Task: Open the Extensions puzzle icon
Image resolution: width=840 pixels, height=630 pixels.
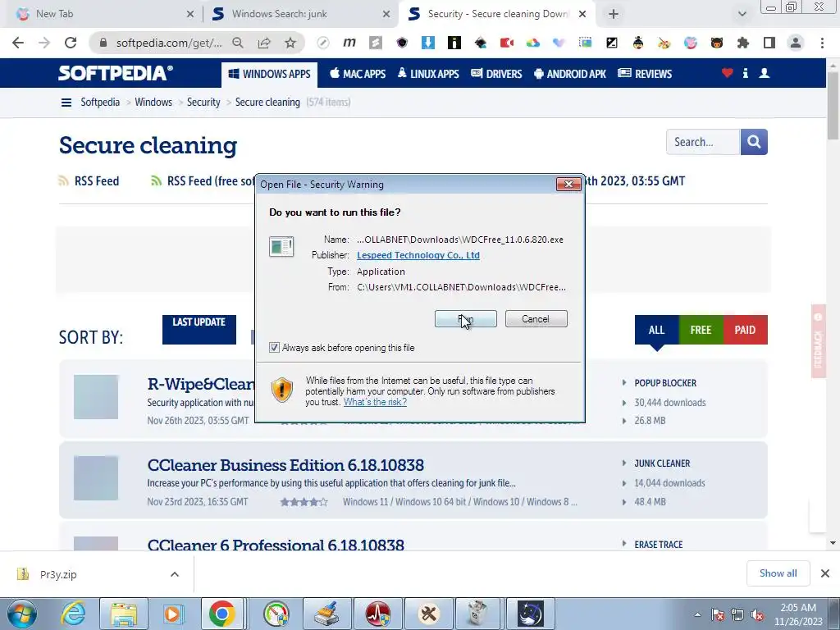Action: point(742,43)
